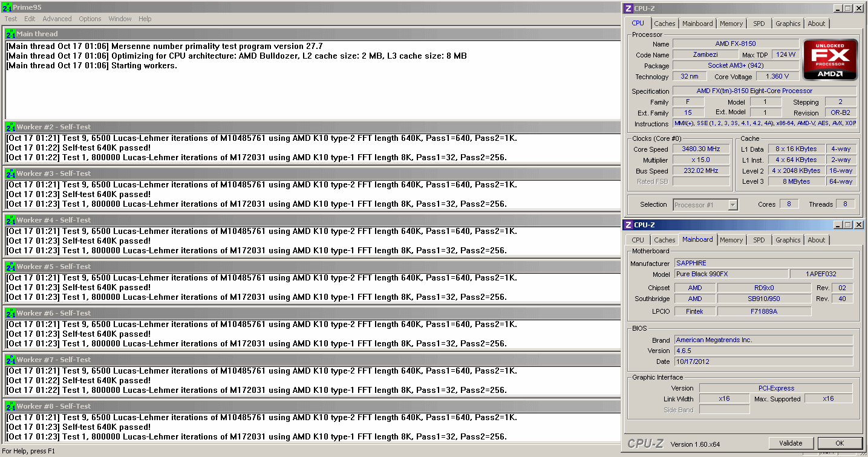Open the Options menu in Prime95
Image resolution: width=868 pixels, height=457 pixels.
point(90,19)
